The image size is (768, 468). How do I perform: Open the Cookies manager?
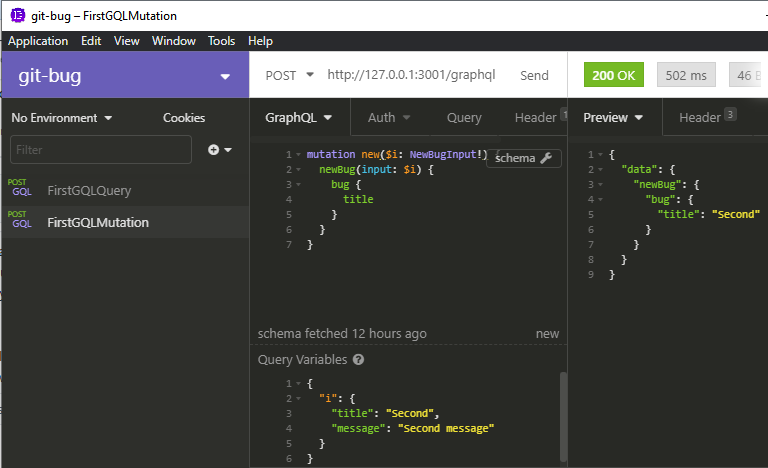pos(184,118)
